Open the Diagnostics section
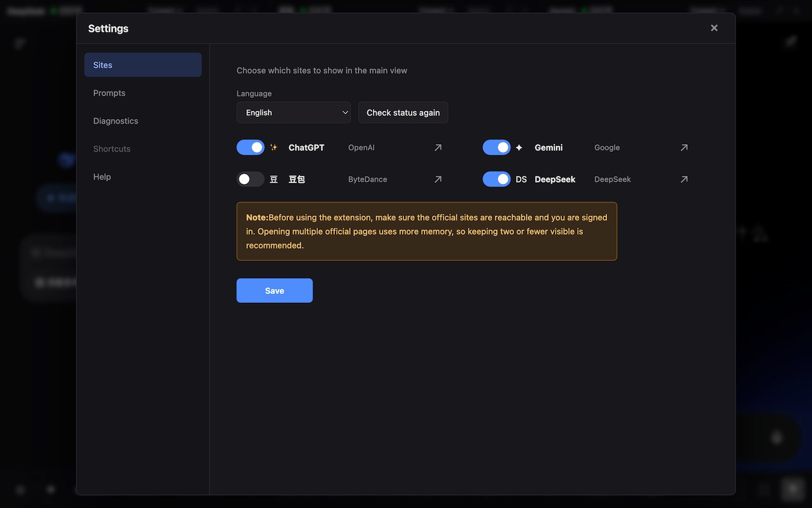The width and height of the screenshot is (812, 508). pyautogui.click(x=143, y=121)
